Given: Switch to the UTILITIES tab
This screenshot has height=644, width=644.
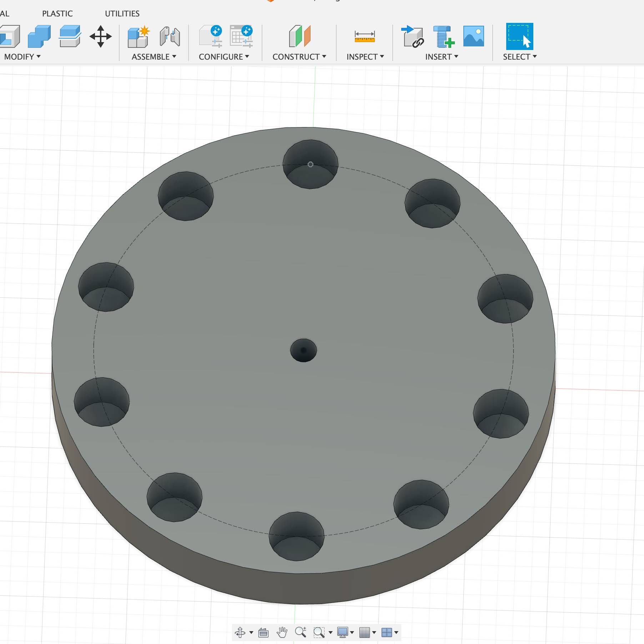Looking at the screenshot, I should click(122, 14).
